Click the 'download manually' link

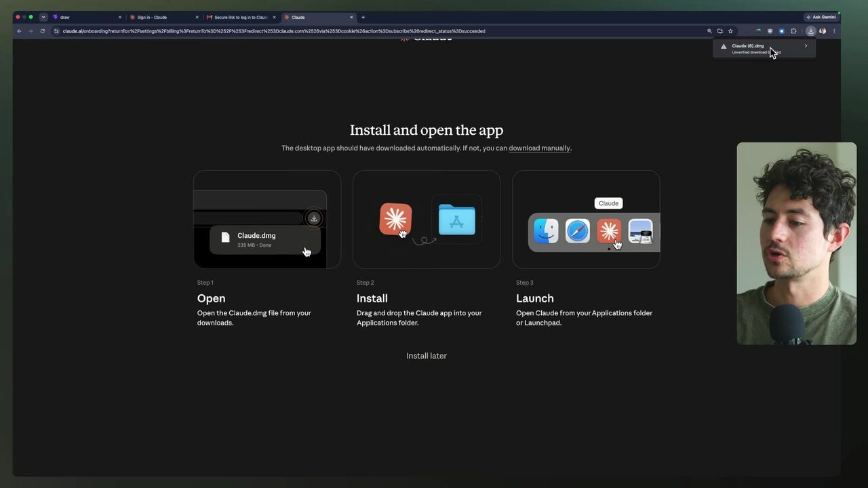point(540,148)
